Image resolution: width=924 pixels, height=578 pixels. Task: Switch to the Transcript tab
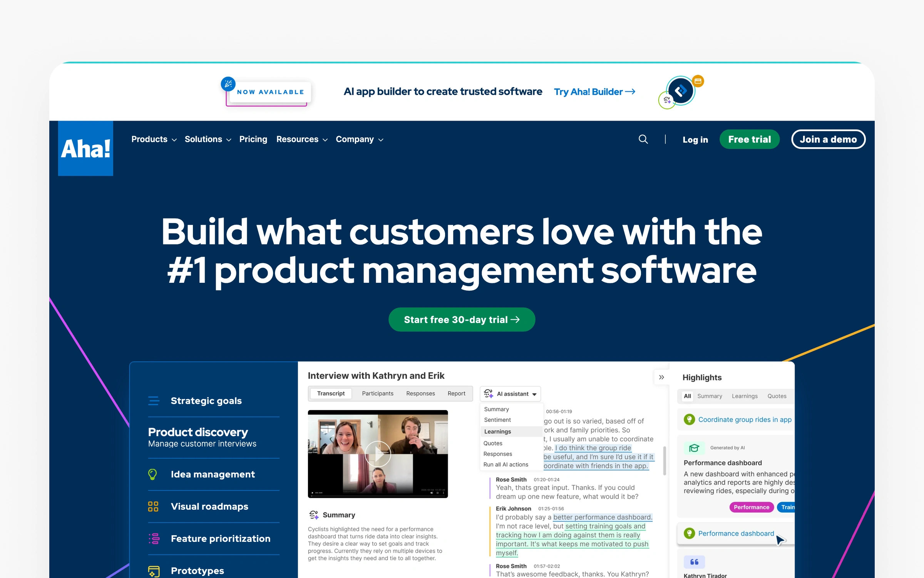point(331,393)
